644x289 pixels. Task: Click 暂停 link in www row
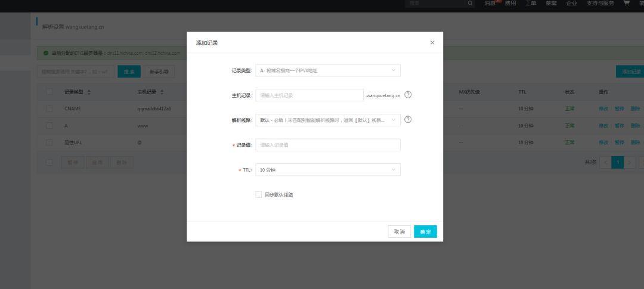click(x=620, y=126)
